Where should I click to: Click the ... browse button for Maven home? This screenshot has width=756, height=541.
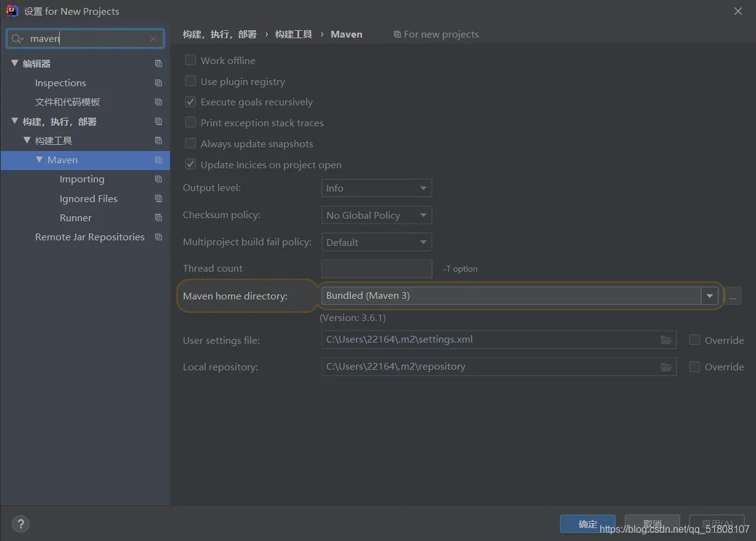pos(732,296)
